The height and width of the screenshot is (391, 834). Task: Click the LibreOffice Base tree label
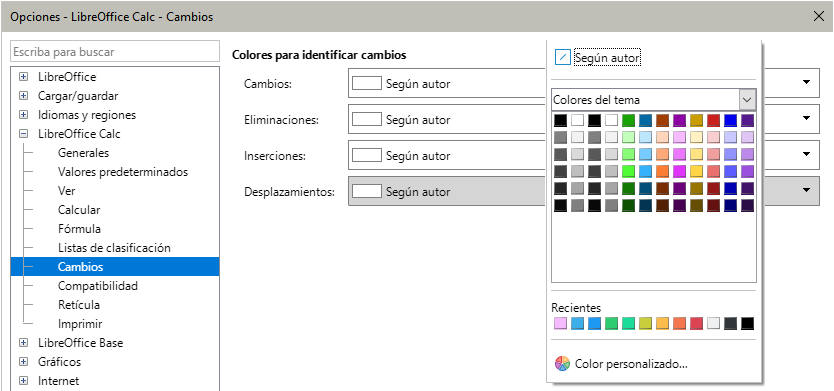80,343
